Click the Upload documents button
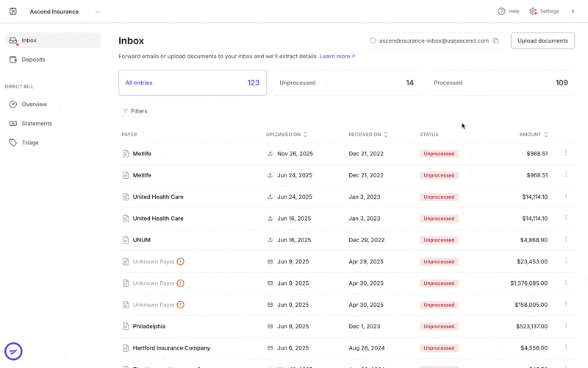 tap(542, 40)
